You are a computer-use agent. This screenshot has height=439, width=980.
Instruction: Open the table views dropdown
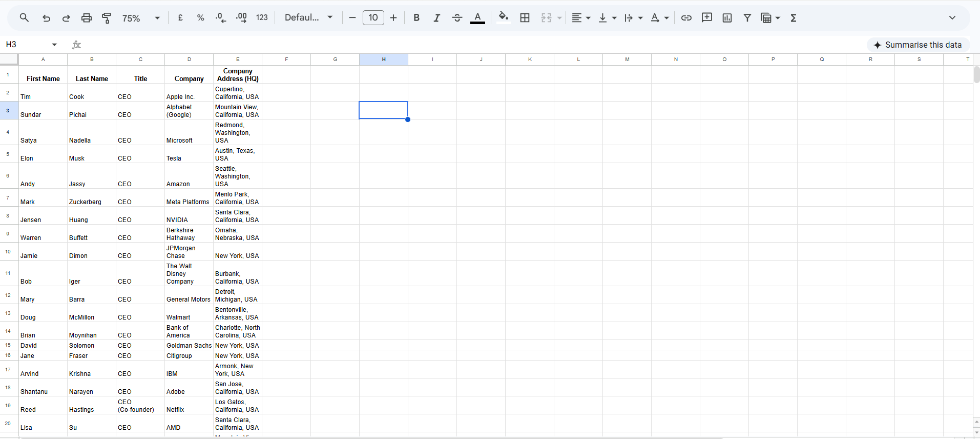pos(770,18)
